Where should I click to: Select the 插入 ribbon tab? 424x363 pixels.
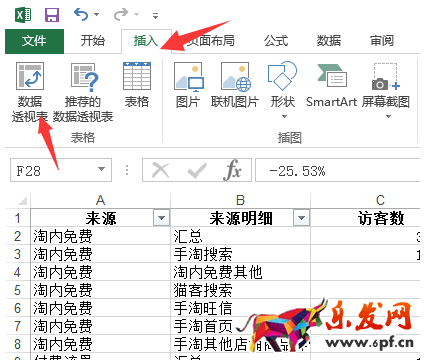[x=146, y=41]
